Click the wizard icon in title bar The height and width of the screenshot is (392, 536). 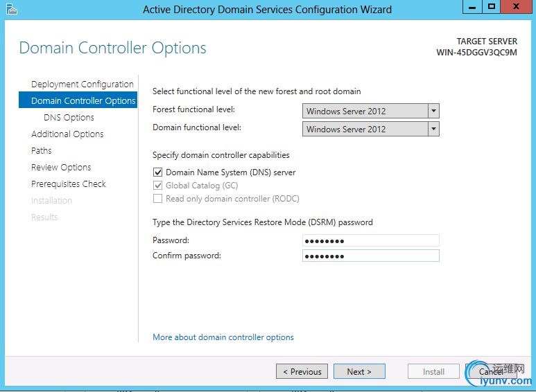click(11, 9)
